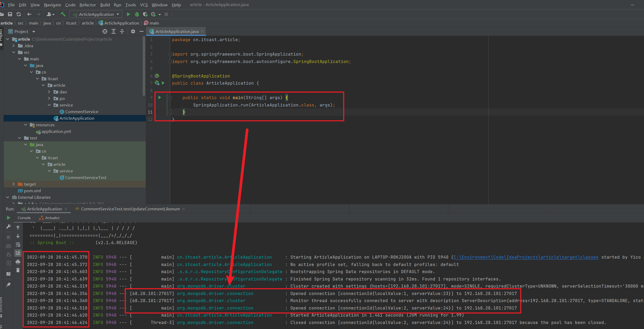Toggle soft-wrap in the console
The width and height of the screenshot is (644, 329).
point(18,245)
